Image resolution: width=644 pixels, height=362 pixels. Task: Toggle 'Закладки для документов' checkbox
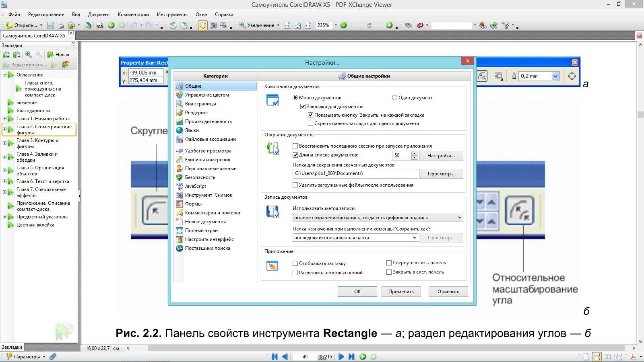click(x=303, y=107)
